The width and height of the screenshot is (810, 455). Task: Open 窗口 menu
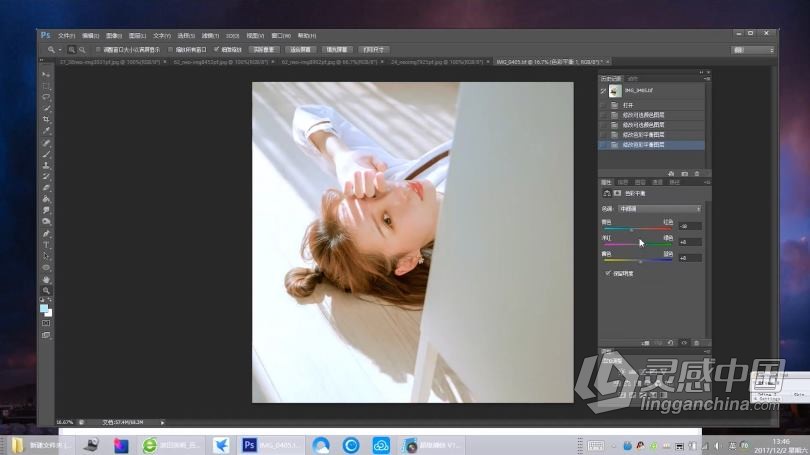(x=281, y=36)
